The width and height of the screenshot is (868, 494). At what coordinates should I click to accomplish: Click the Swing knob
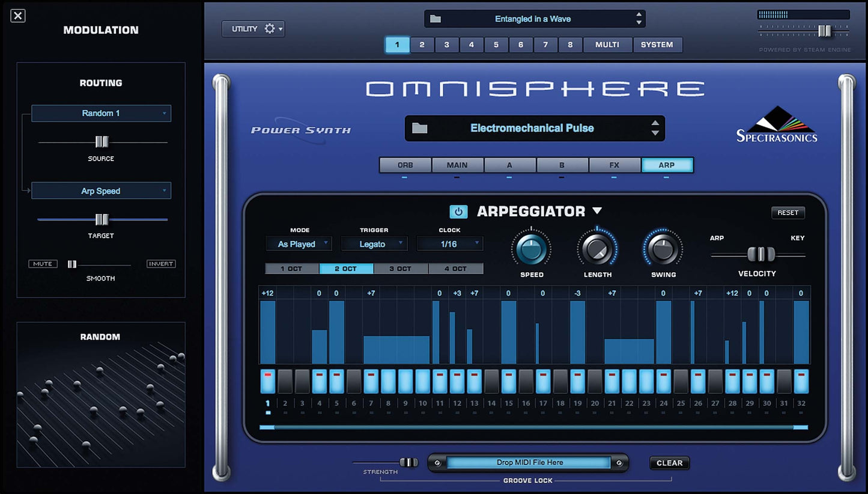click(x=663, y=248)
